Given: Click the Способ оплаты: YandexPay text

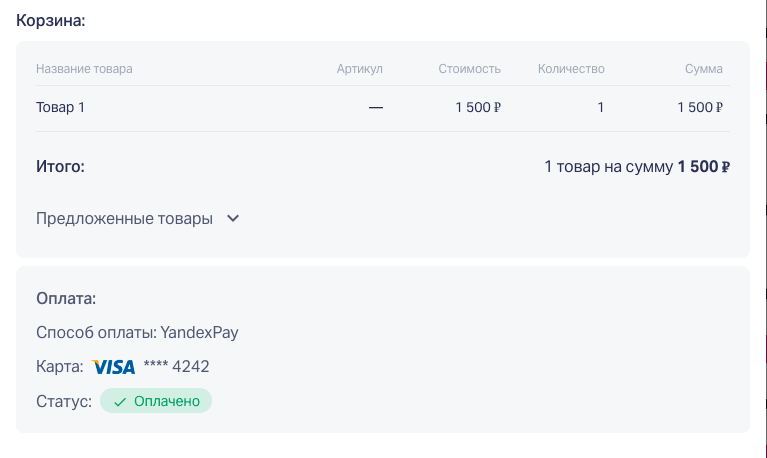Looking at the screenshot, I should [x=137, y=333].
